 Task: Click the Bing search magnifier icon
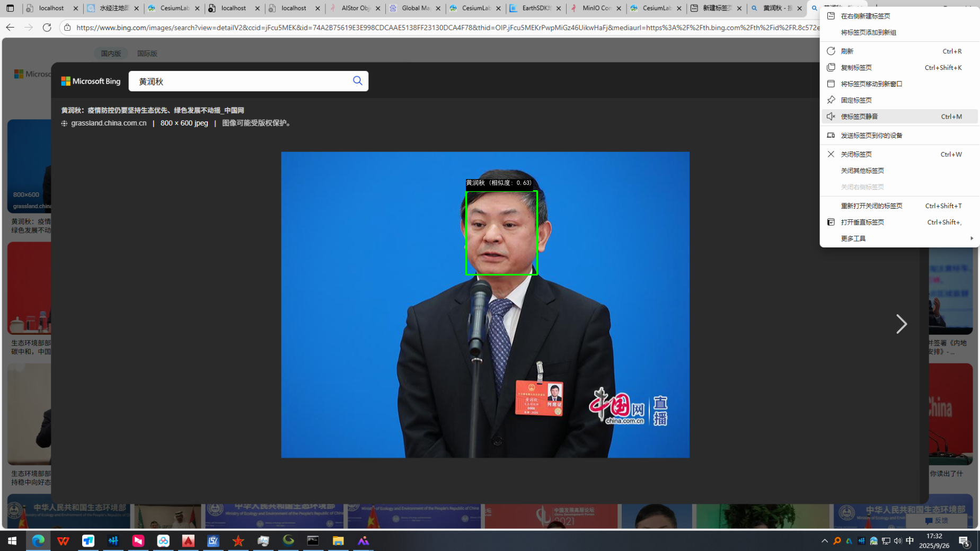tap(358, 81)
